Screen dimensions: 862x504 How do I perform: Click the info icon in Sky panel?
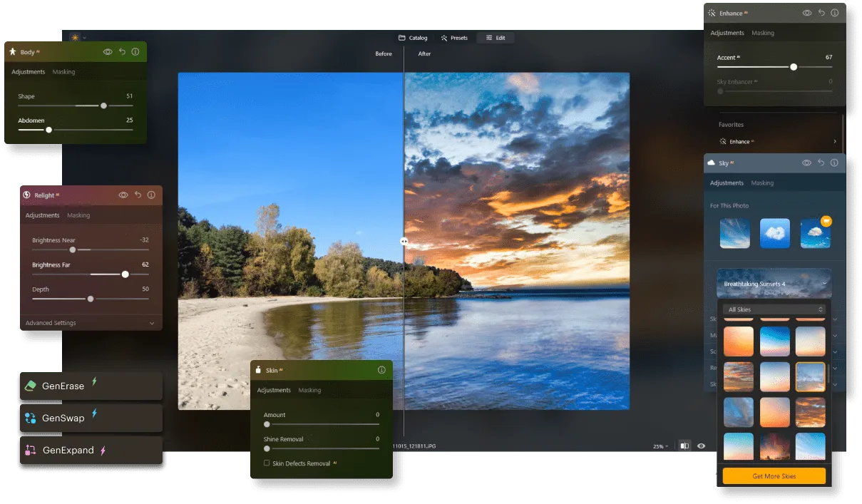pos(834,163)
